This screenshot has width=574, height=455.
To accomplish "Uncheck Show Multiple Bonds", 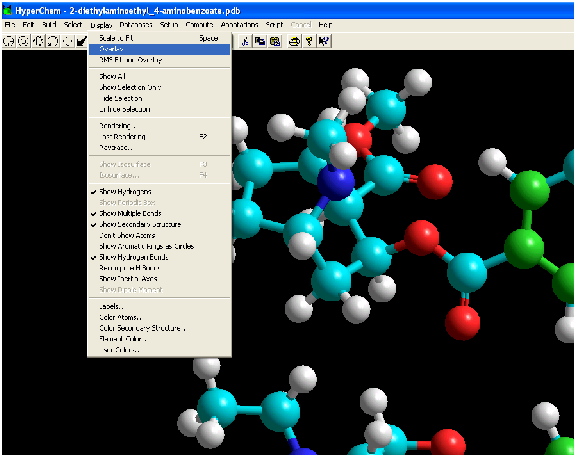I will [x=159, y=213].
